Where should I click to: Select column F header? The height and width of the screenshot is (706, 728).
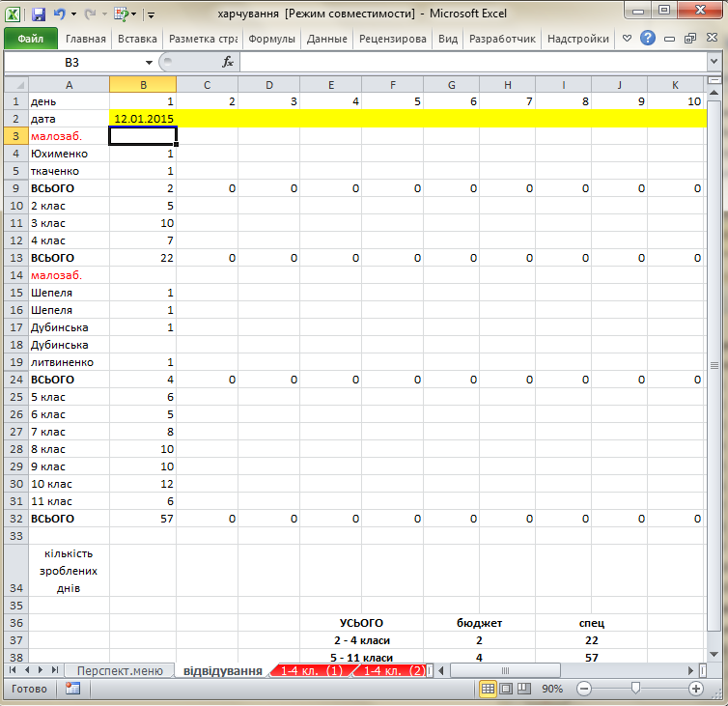[x=393, y=85]
